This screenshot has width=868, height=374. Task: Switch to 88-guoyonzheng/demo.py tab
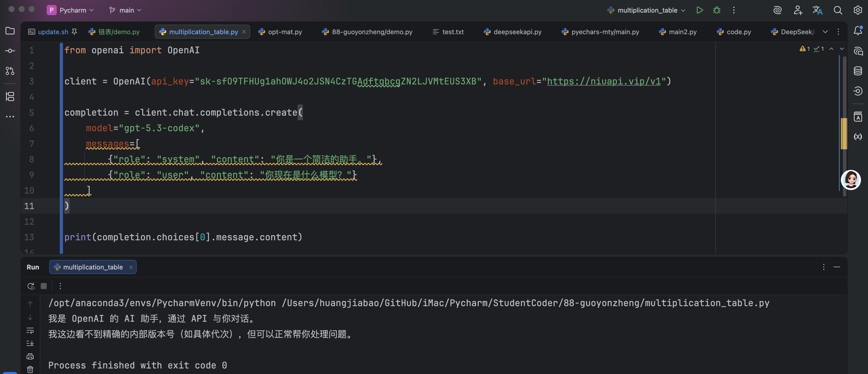coord(367,32)
